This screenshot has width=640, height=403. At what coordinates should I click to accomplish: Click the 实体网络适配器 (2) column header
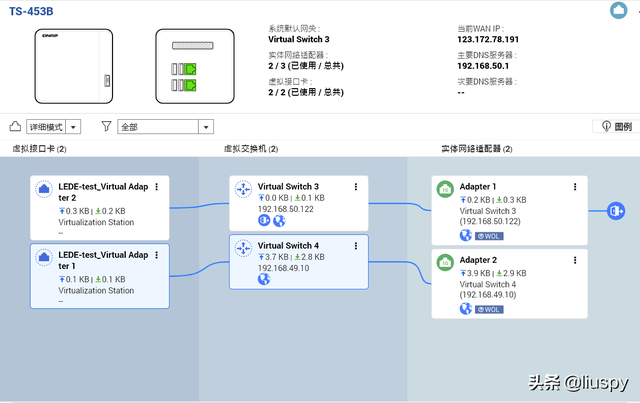477,149
